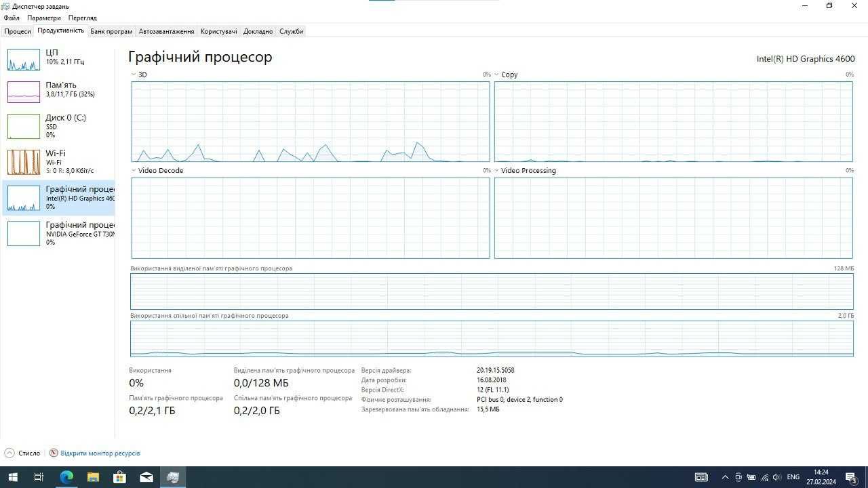Image resolution: width=868 pixels, height=488 pixels.
Task: Show hidden system tray icons
Action: tap(725, 477)
